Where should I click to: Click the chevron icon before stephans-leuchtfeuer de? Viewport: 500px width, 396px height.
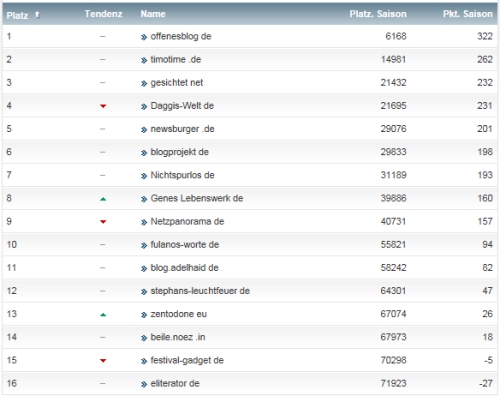tap(144, 292)
